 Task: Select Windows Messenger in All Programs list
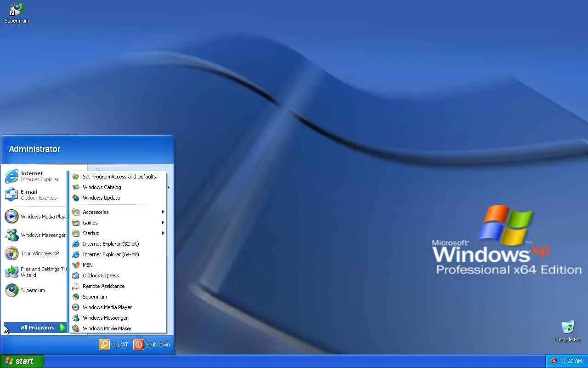pyautogui.click(x=118, y=318)
